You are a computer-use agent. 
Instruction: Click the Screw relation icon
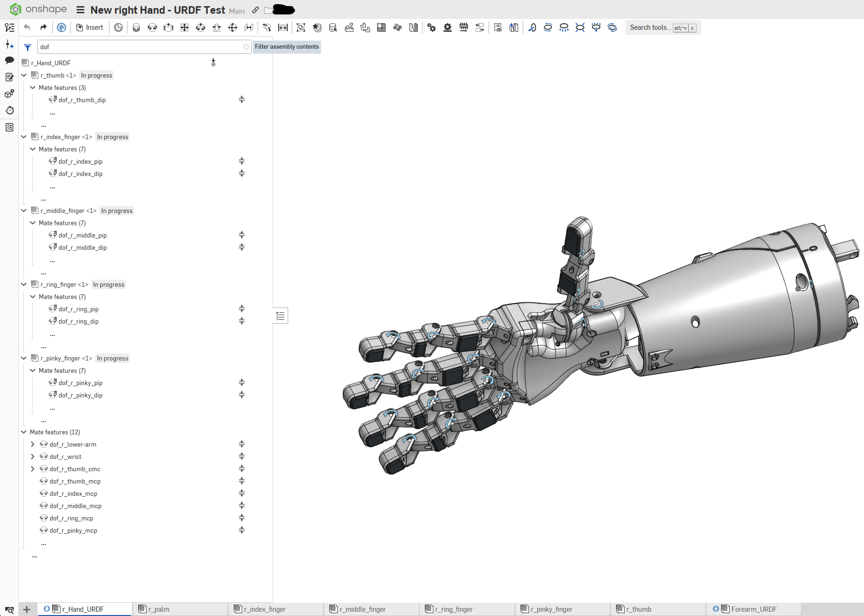(464, 27)
